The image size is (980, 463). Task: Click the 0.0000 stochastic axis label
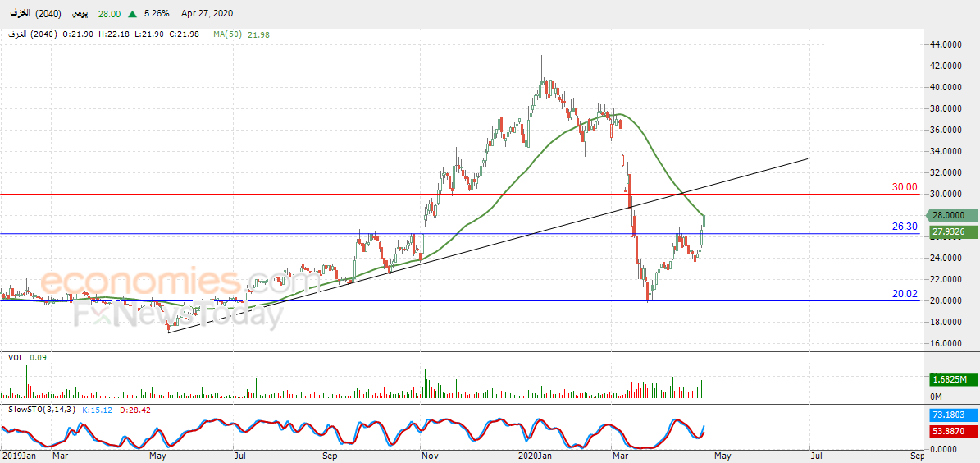(942, 448)
